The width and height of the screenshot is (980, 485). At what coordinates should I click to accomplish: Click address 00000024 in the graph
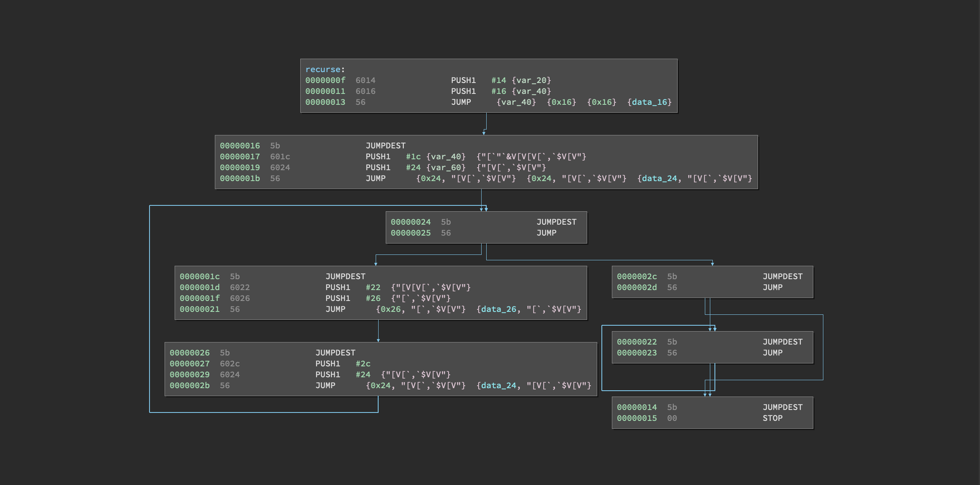coord(410,222)
